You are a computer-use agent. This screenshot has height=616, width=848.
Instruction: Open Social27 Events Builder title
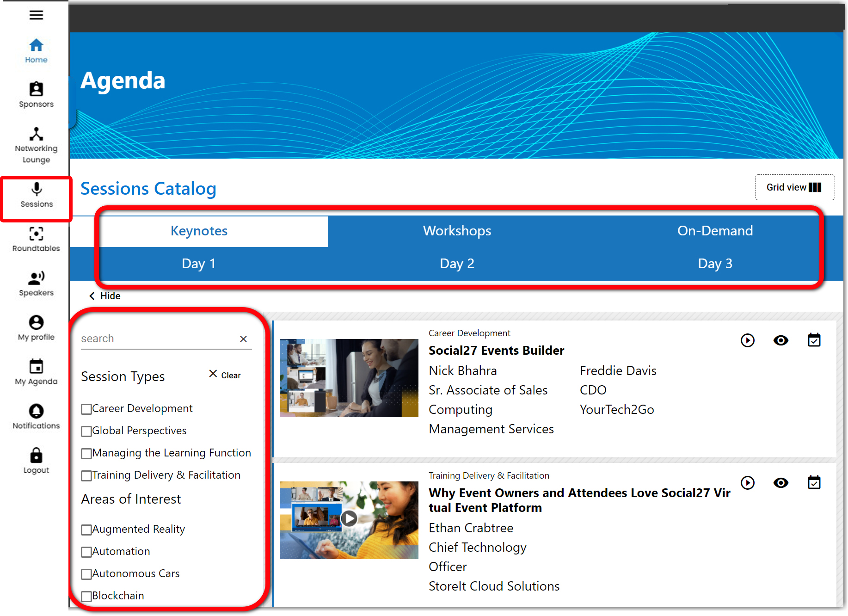tap(496, 351)
